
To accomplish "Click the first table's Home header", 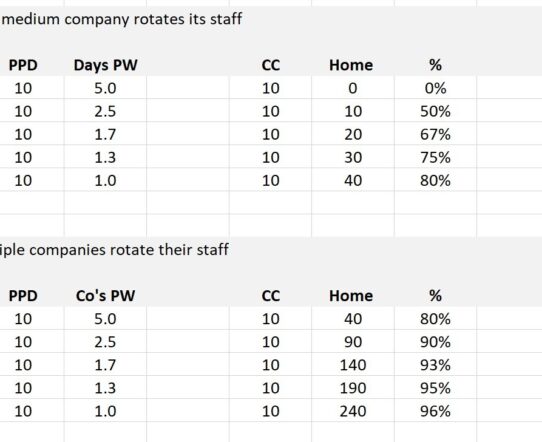I will (x=353, y=65).
